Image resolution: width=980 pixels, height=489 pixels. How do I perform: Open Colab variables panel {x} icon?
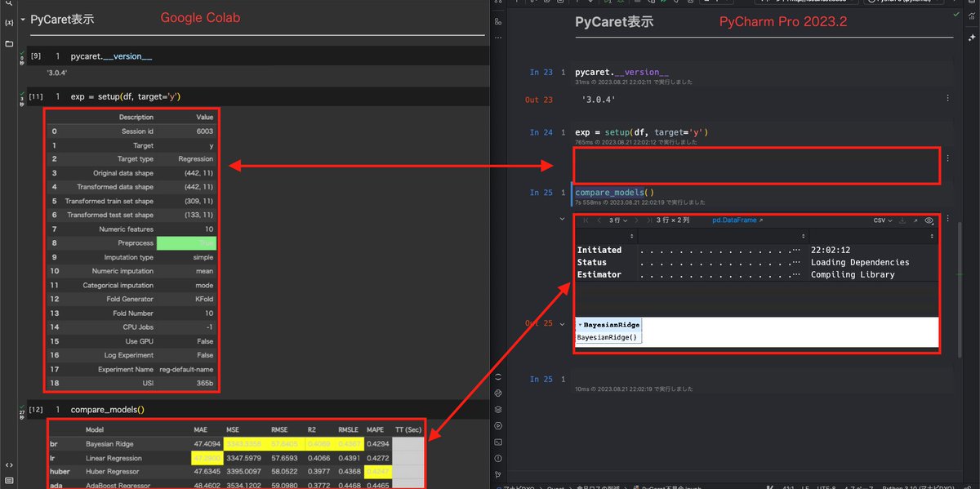[x=9, y=23]
